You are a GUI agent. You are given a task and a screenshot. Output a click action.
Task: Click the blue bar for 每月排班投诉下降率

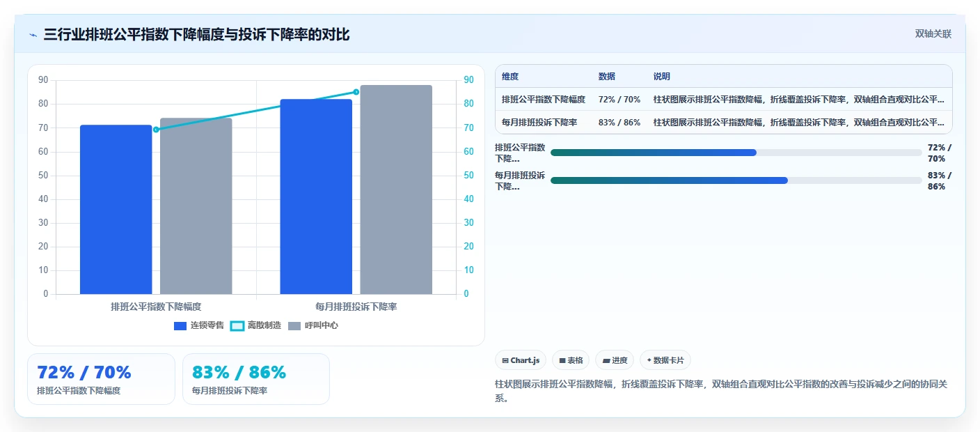pos(316,196)
